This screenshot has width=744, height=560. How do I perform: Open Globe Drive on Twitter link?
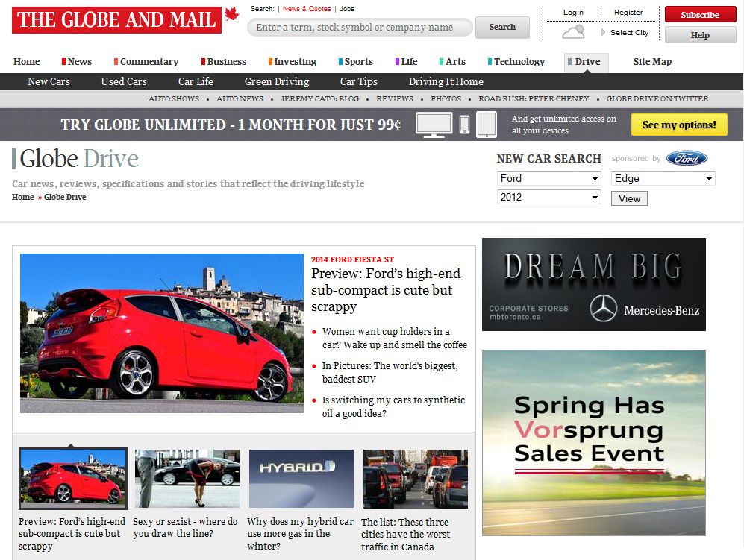[657, 98]
